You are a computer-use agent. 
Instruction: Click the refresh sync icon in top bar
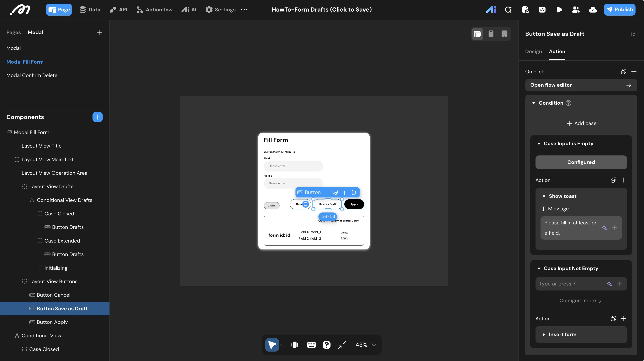coord(508,10)
